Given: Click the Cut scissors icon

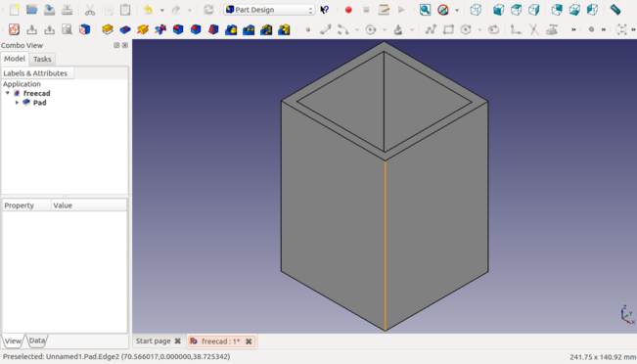Looking at the screenshot, I should (x=90, y=10).
